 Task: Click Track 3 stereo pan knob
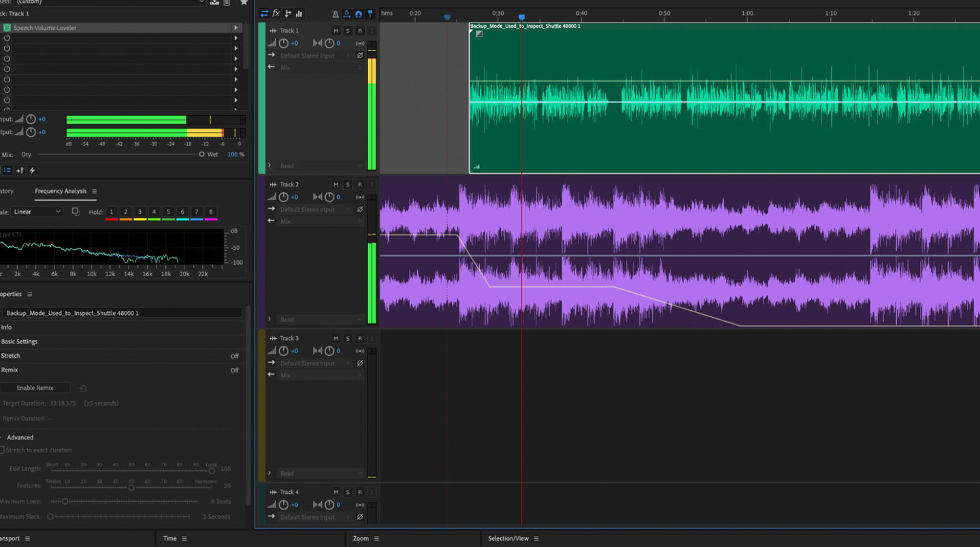point(329,351)
